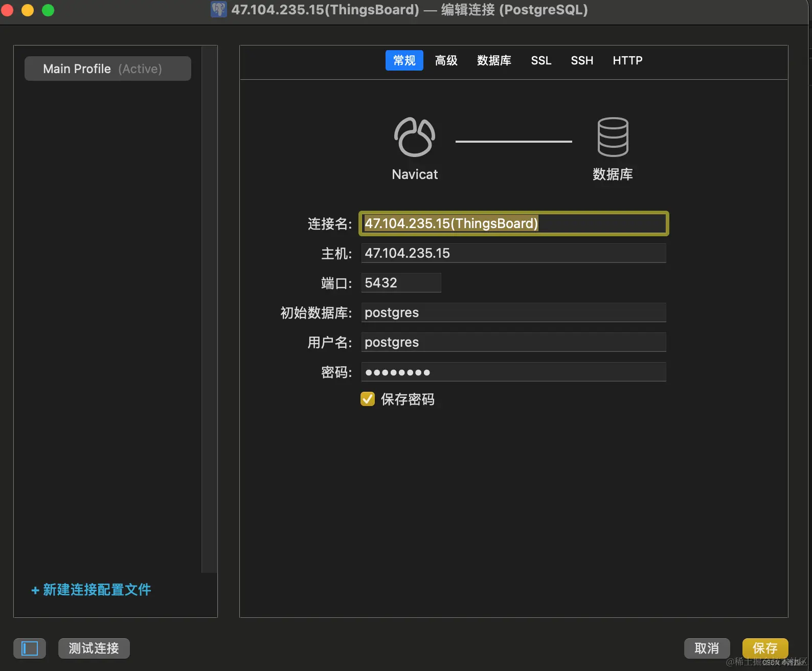Click the green zoom window button

[x=48, y=10]
